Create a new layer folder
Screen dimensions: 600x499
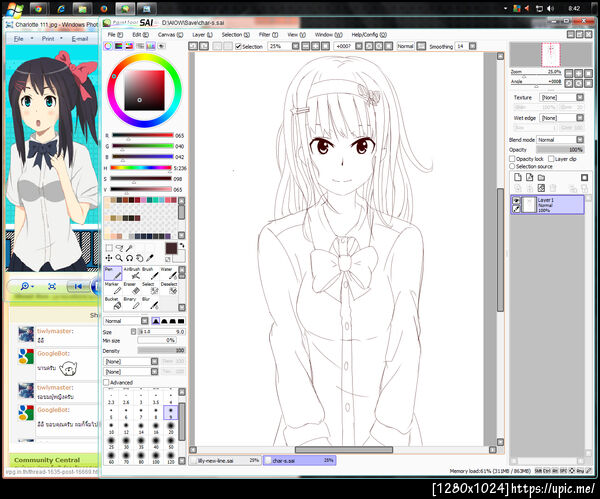[541, 177]
